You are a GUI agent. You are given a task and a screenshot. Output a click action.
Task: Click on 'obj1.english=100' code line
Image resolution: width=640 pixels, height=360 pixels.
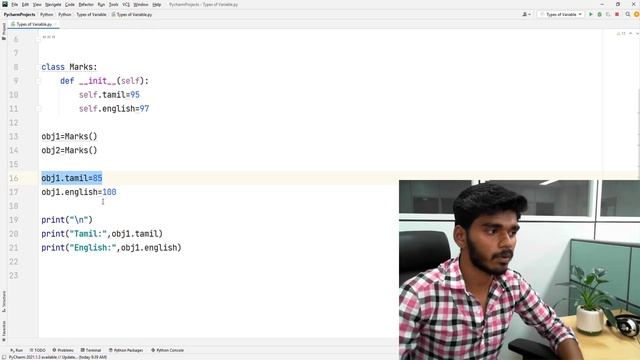79,192
